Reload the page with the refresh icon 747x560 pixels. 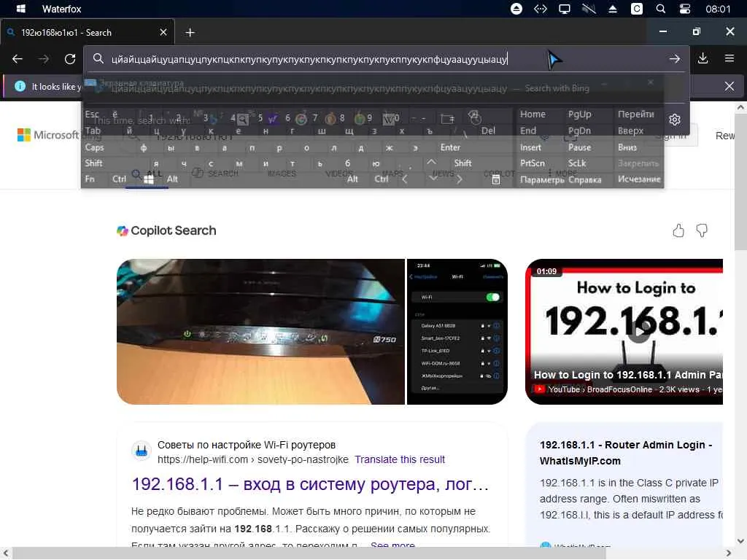[x=70, y=59]
